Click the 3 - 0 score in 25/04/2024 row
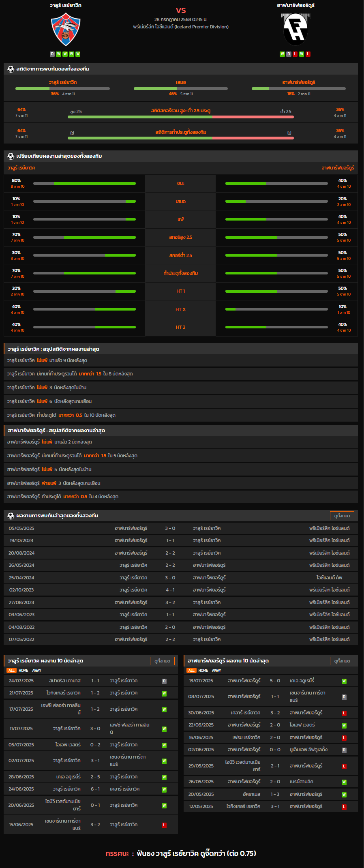364x868 pixels. [x=170, y=578]
